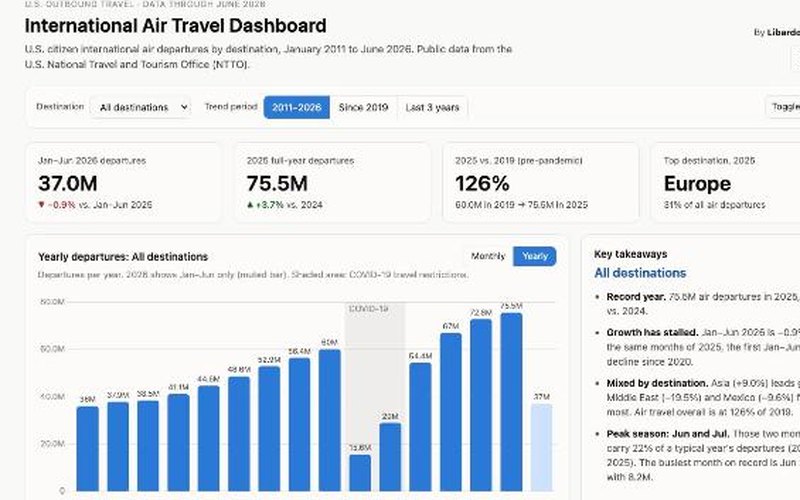The height and width of the screenshot is (500, 800).
Task: Click the Key takeaways heading
Action: point(630,254)
